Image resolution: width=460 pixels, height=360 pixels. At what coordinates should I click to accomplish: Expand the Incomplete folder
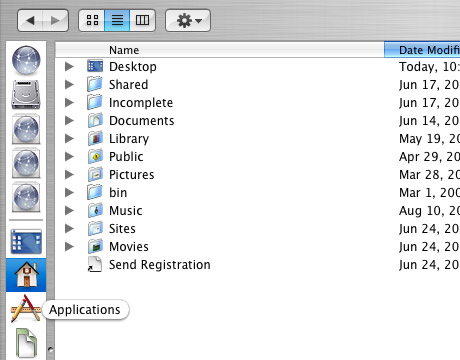click(x=69, y=102)
